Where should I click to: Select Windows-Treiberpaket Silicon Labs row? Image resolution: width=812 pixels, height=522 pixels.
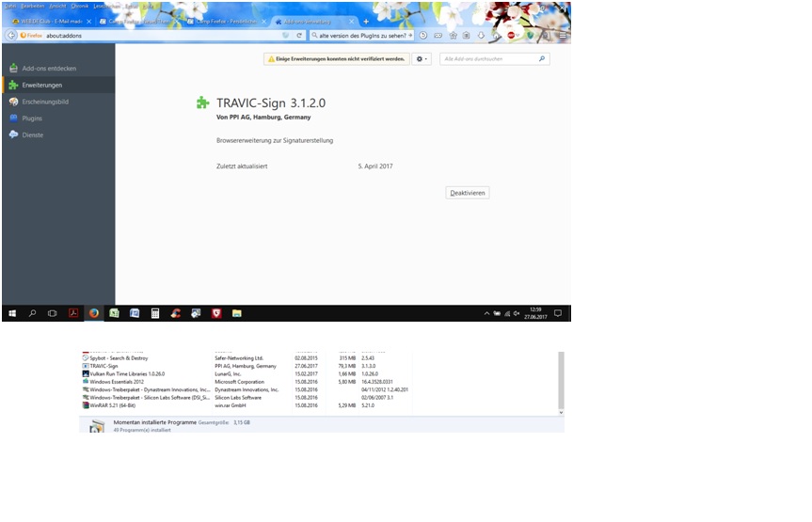(x=246, y=398)
